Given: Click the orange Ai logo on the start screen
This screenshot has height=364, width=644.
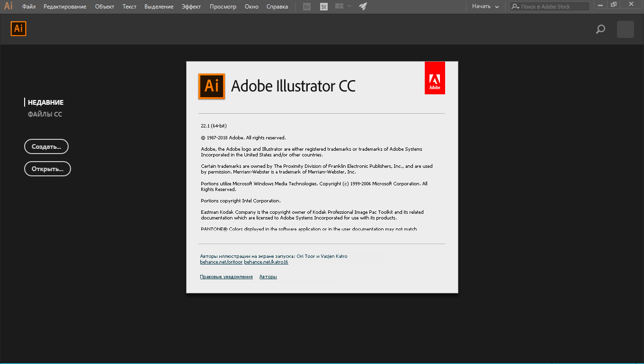Looking at the screenshot, I should pyautogui.click(x=18, y=28).
